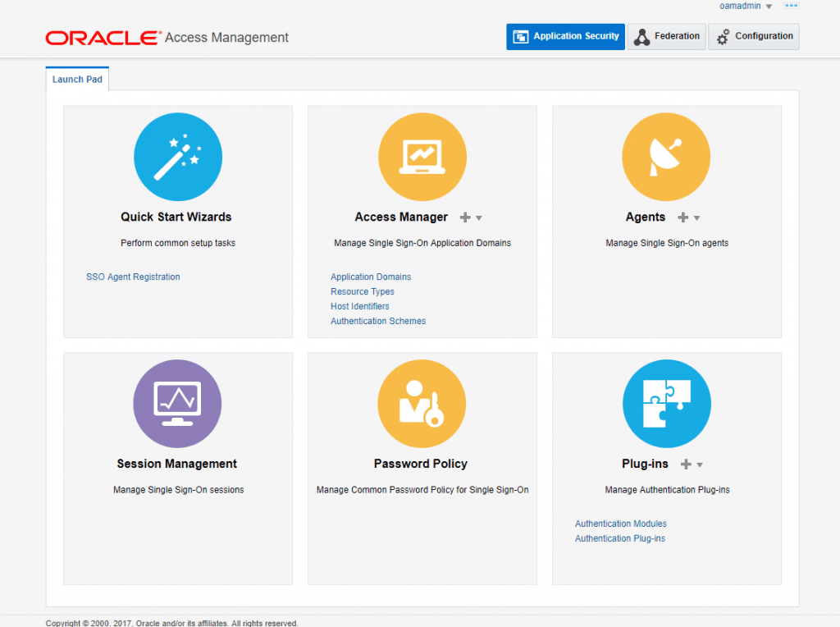840x627 pixels.
Task: Switch to the Federation section
Action: [666, 37]
